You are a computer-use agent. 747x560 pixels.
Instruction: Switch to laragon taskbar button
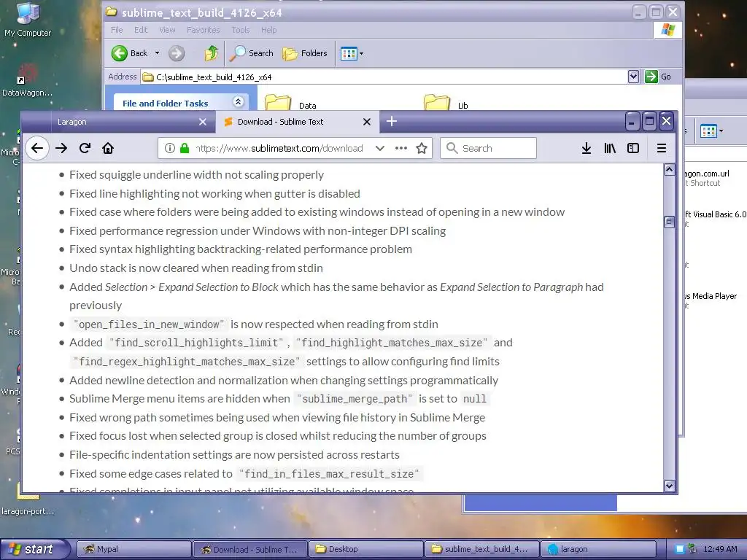pyautogui.click(x=598, y=549)
